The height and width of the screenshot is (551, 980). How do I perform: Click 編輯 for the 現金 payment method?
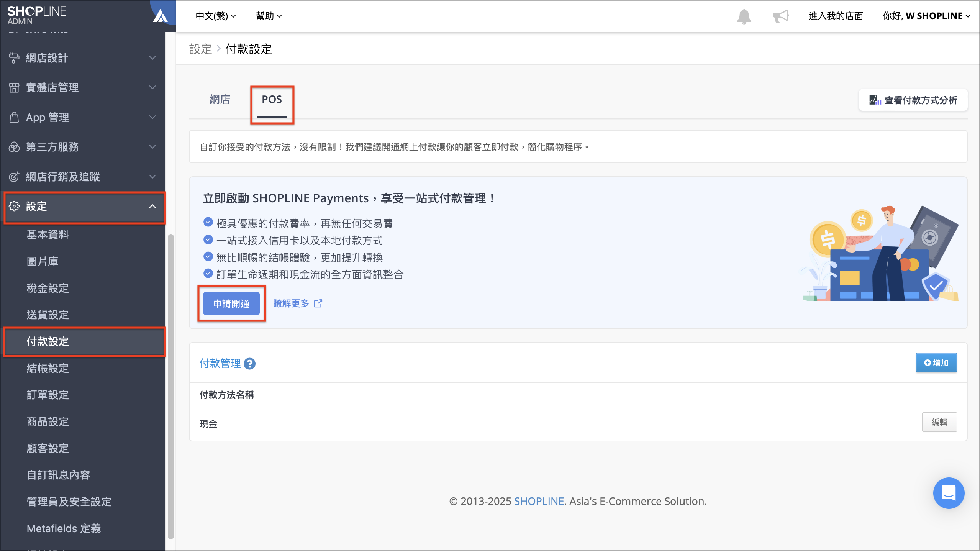coord(939,422)
